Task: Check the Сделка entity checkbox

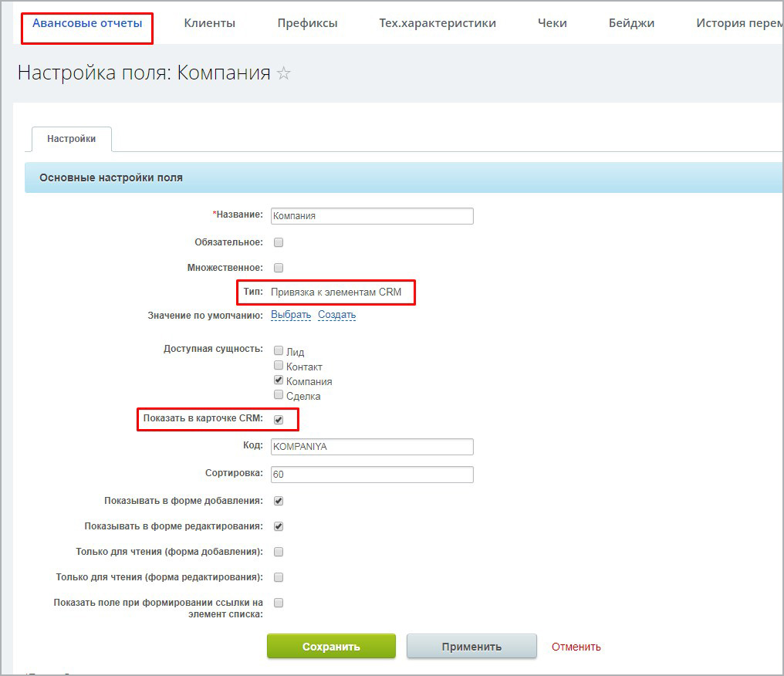Action: [279, 395]
